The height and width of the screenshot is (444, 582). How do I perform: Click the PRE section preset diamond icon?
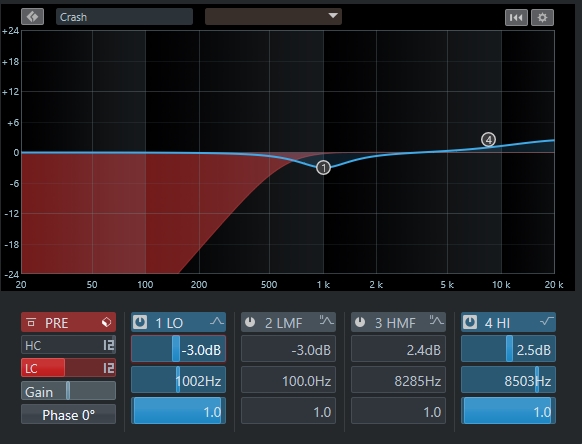pos(107,322)
